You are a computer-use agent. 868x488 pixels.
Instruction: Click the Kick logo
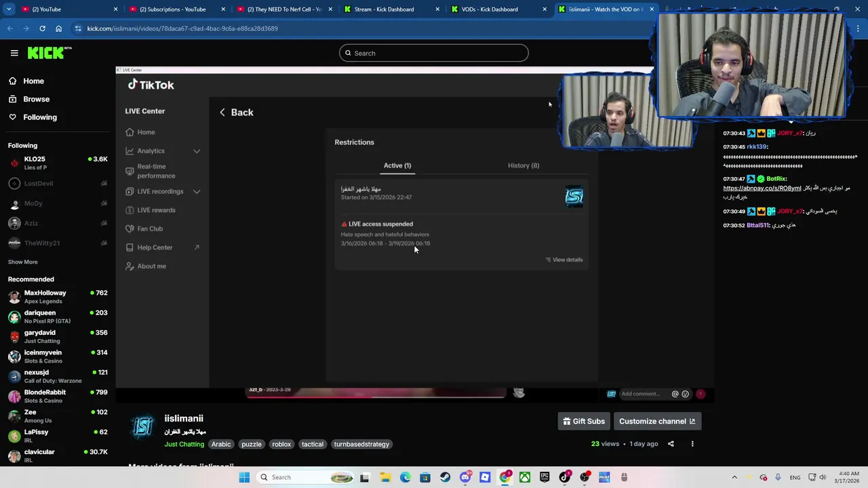click(x=50, y=53)
